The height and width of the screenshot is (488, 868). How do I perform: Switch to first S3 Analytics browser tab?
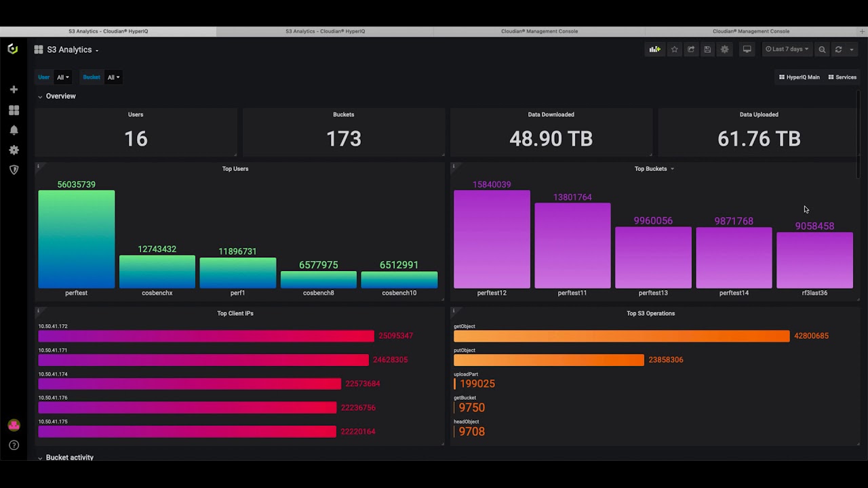point(108,31)
